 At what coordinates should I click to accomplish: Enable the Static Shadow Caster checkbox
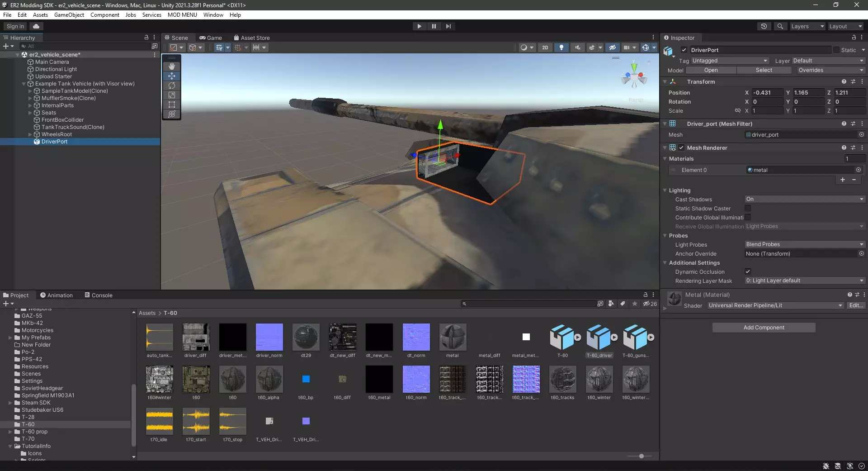[x=748, y=209]
